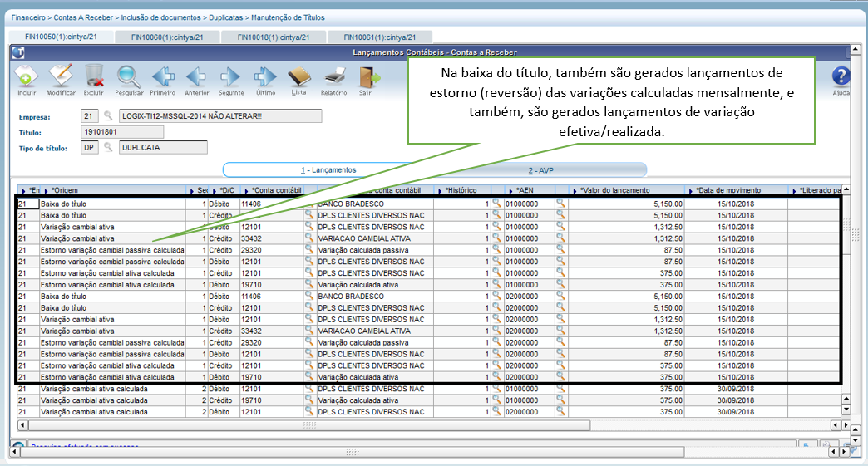This screenshot has width=868, height=466.
Task: Click the refresh icon in title bar
Action: pyautogui.click(x=18, y=52)
